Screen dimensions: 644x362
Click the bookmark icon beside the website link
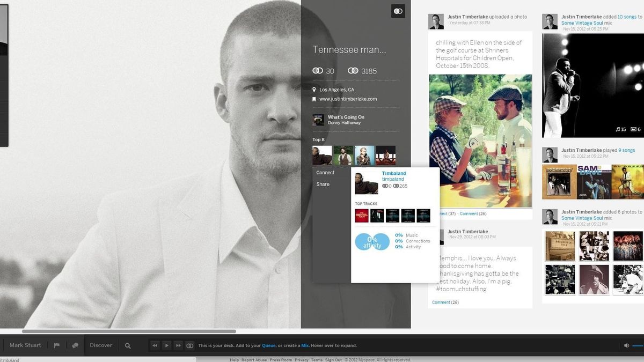click(x=314, y=99)
